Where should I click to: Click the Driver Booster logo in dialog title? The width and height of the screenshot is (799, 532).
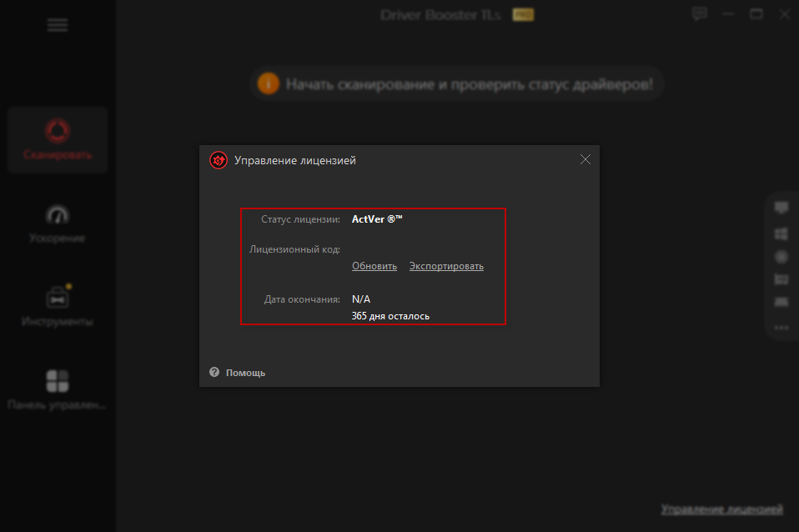click(219, 160)
